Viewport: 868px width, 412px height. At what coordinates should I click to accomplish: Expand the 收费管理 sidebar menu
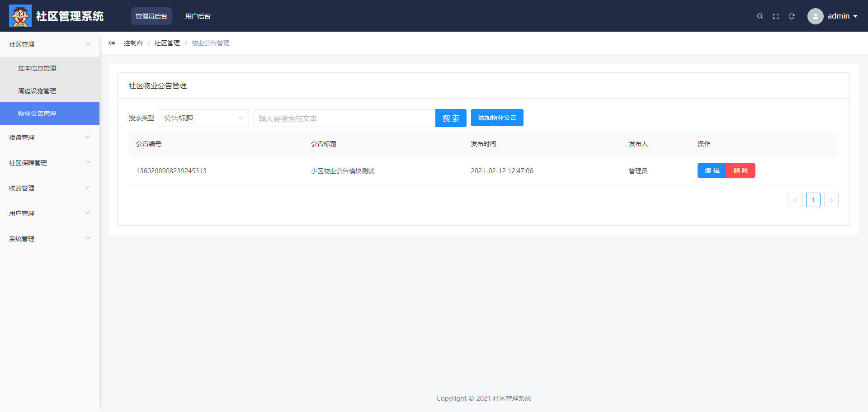pos(50,188)
